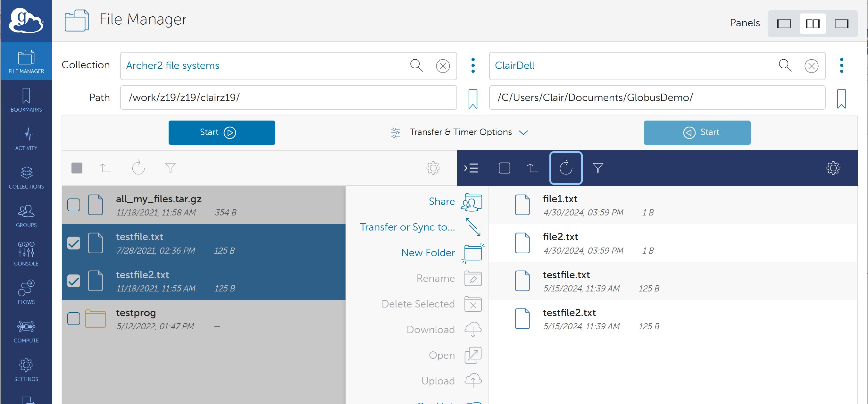Open Compute in the sidebar
The width and height of the screenshot is (868, 404).
coord(26,331)
